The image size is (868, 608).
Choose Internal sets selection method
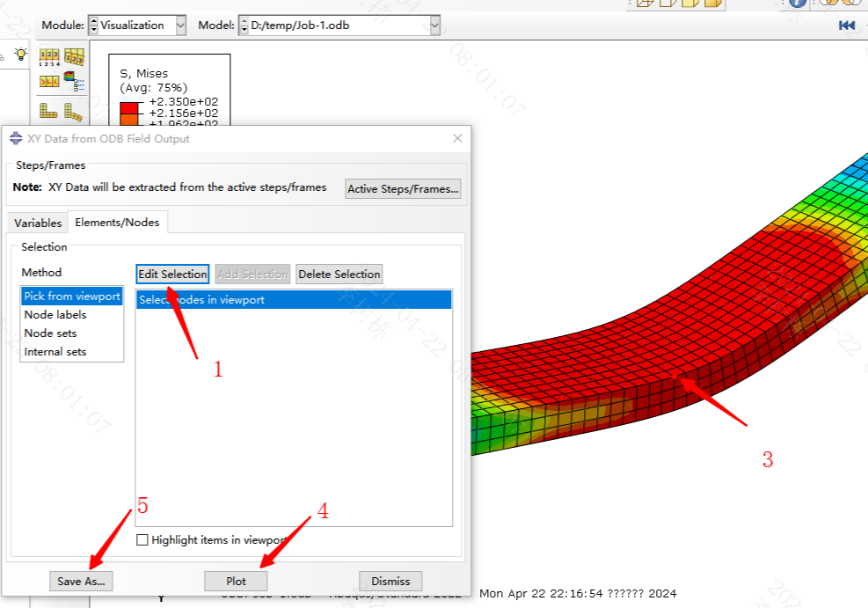pyautogui.click(x=72, y=352)
